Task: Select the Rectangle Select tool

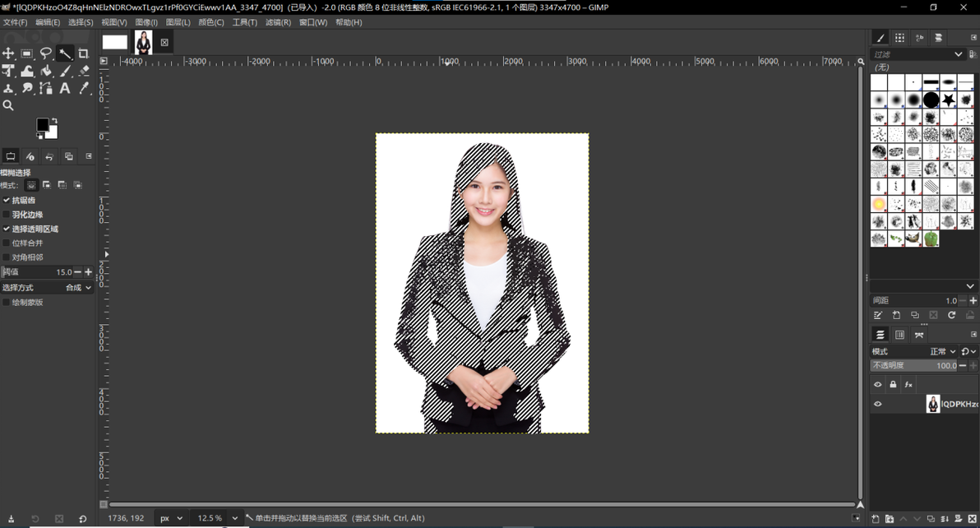Action: [27, 53]
